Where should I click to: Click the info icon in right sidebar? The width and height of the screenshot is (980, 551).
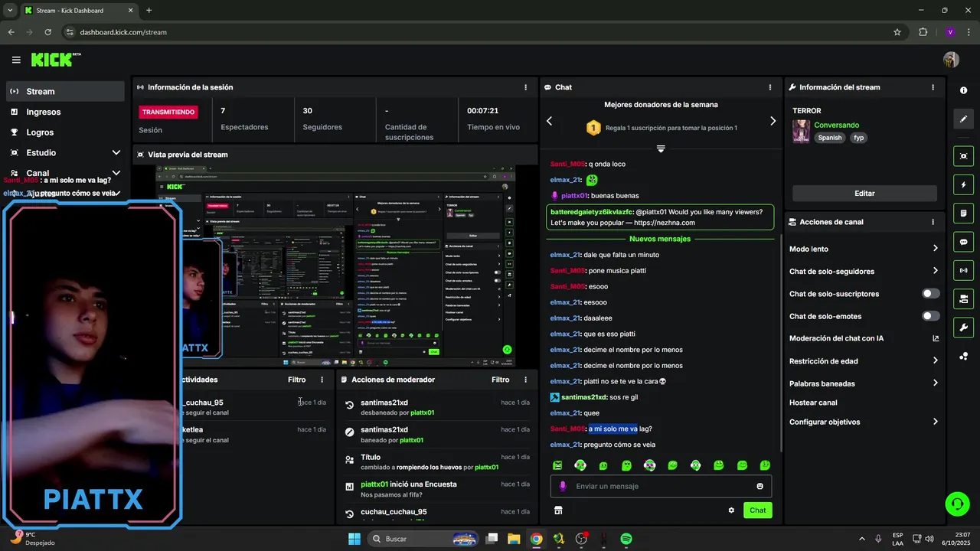(x=963, y=90)
